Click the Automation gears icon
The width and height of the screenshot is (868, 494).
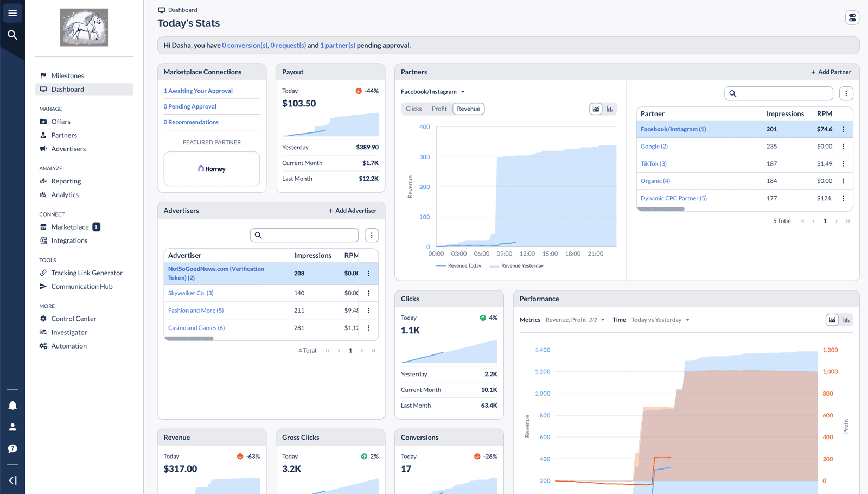pyautogui.click(x=43, y=346)
